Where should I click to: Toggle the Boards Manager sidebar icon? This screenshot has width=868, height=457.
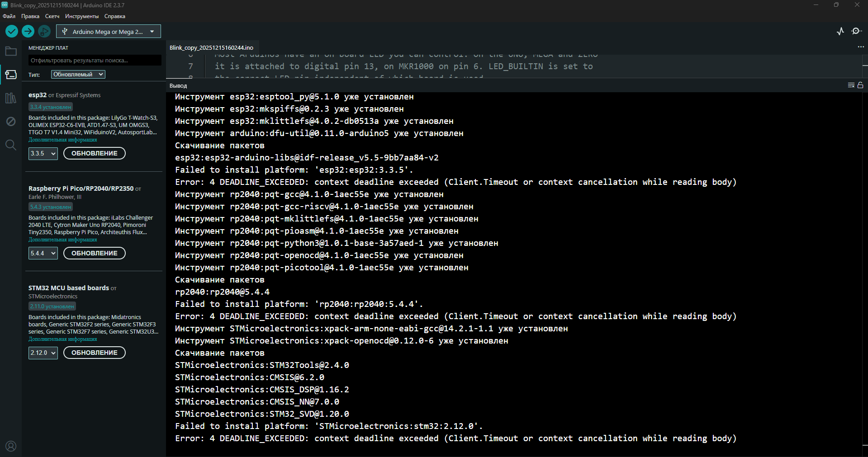pos(11,75)
